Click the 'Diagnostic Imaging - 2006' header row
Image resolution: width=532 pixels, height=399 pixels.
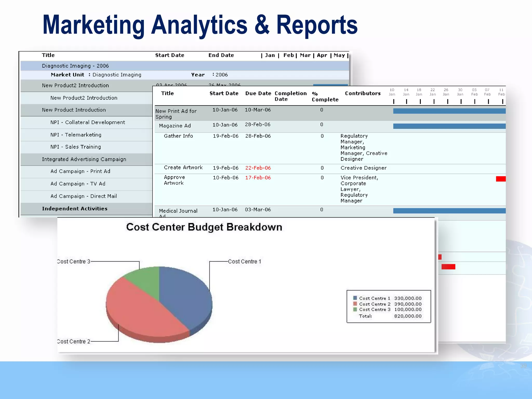point(185,66)
